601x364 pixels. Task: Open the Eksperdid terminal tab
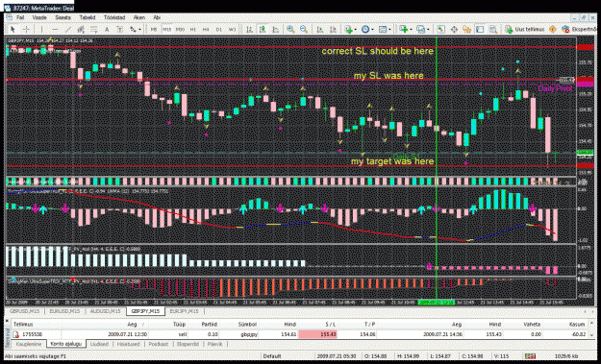tap(188, 344)
